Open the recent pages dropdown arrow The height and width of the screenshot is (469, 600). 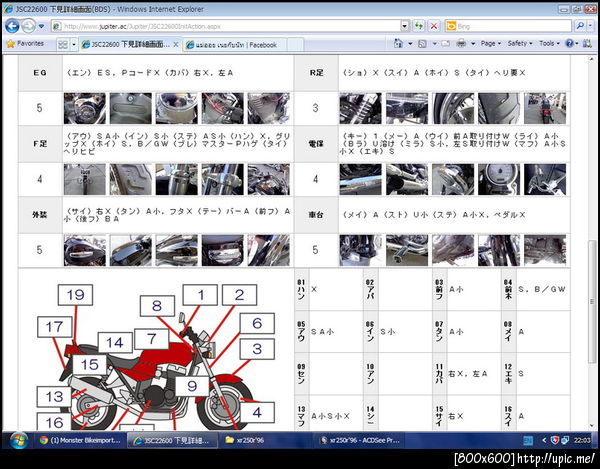tap(41, 26)
